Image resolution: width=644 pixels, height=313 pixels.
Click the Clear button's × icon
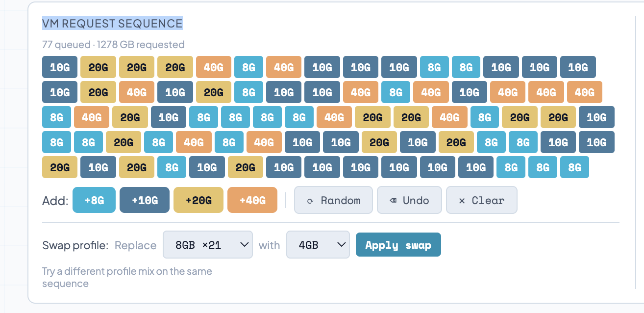pyautogui.click(x=462, y=201)
